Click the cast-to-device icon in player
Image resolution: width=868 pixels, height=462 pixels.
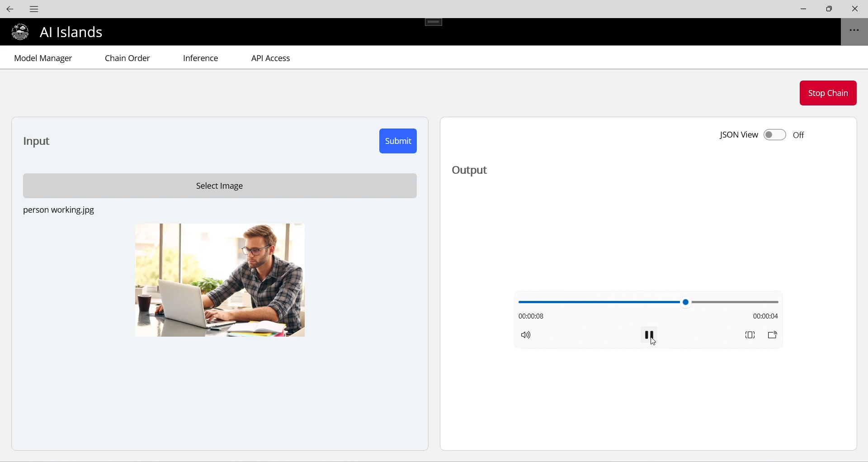click(773, 335)
